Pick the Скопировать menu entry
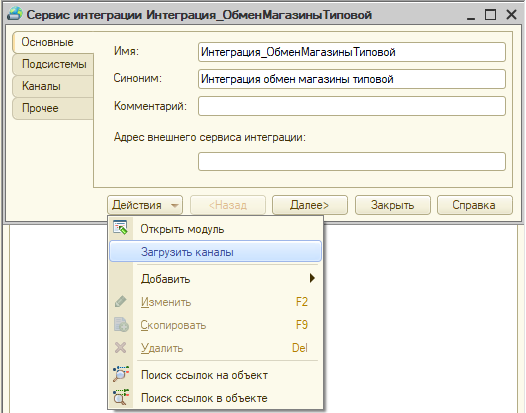Screen dimensions: 526x413 (x=215, y=325)
